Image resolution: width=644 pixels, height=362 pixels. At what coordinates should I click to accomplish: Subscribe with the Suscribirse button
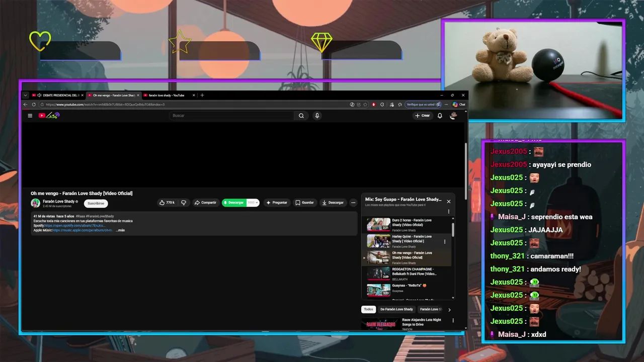pos(96,204)
